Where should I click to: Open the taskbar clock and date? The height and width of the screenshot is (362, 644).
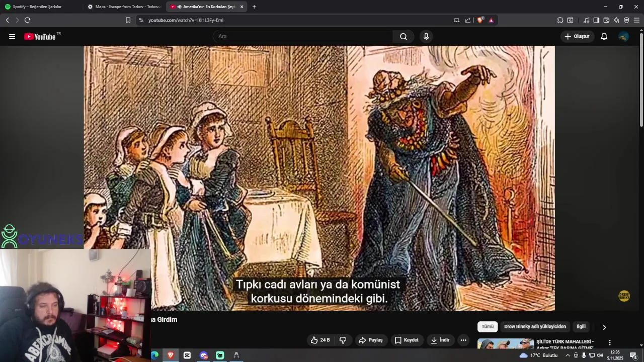(615, 355)
